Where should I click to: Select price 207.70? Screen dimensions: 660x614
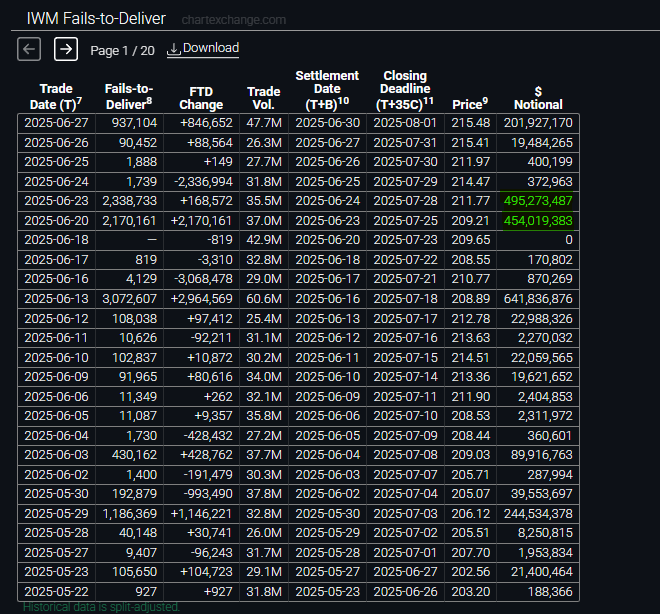pos(471,553)
